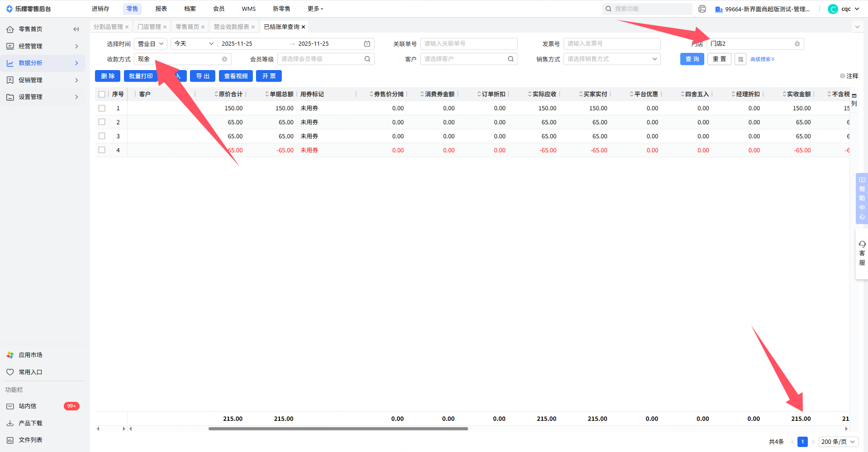
Task: Click the printer icon in the top bar
Action: 702,9
